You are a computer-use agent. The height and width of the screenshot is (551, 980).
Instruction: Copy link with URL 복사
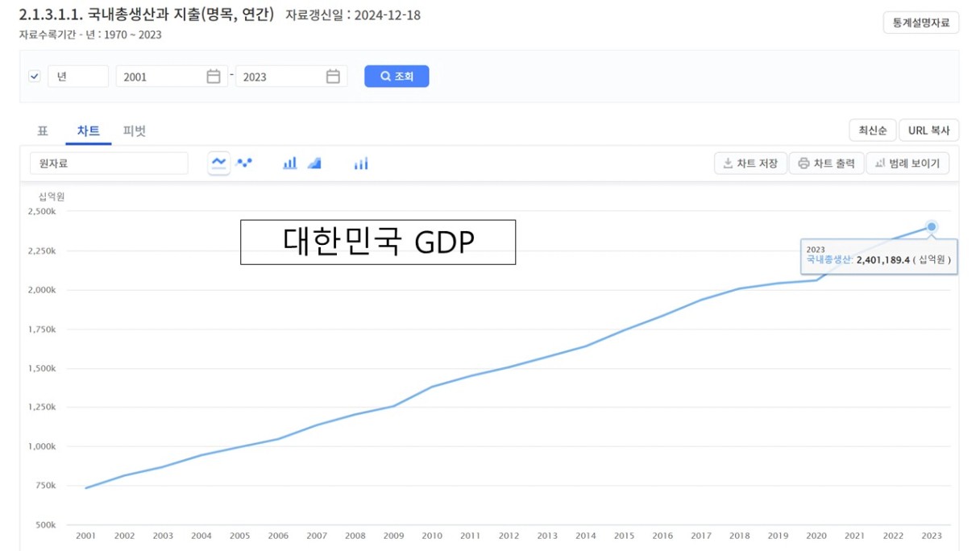coord(928,130)
